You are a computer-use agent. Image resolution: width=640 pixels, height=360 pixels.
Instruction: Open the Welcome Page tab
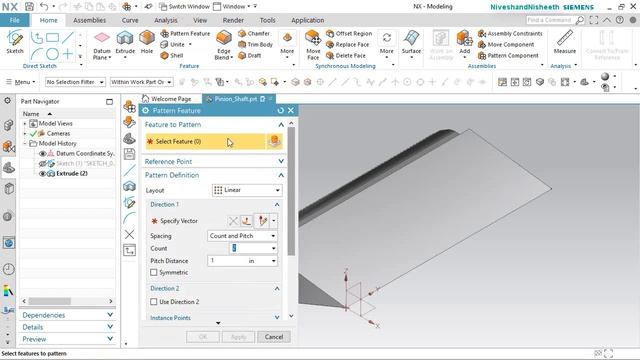tap(167, 99)
